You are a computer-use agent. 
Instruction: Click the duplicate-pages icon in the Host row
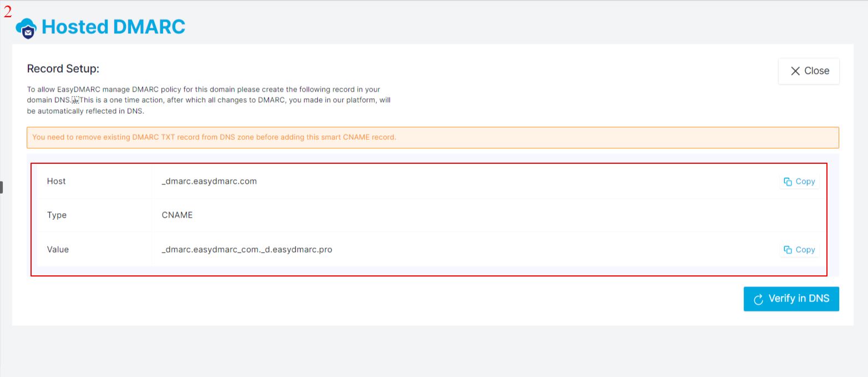787,181
